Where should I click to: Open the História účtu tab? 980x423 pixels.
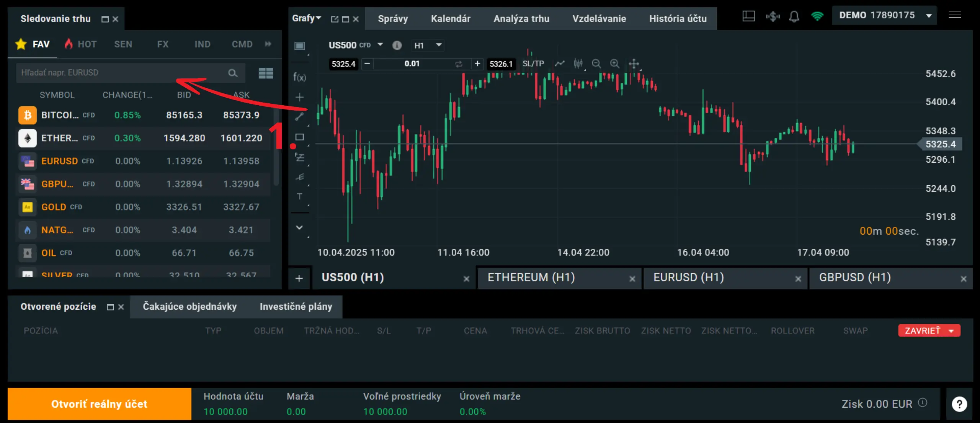678,19
